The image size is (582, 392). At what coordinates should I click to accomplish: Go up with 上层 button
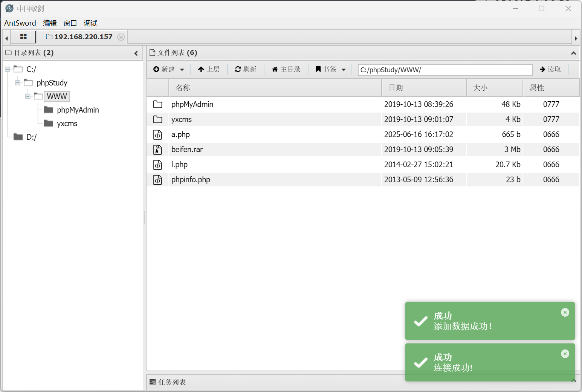coord(209,69)
